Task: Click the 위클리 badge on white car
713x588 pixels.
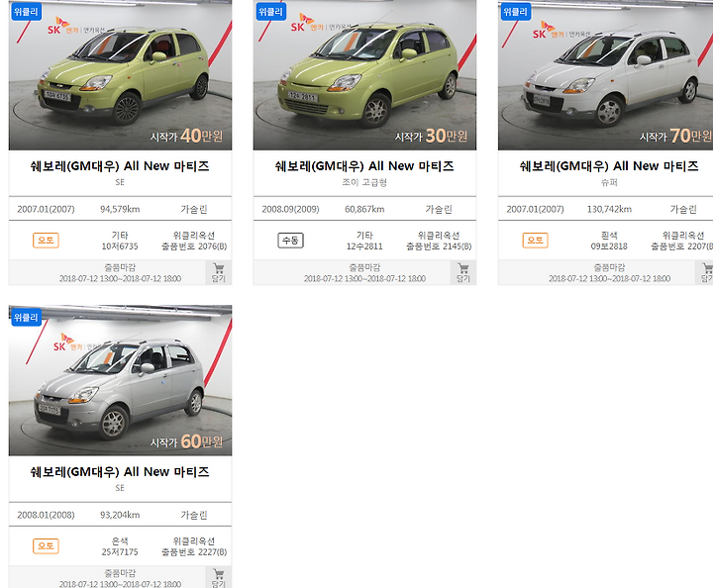Action: (x=515, y=11)
